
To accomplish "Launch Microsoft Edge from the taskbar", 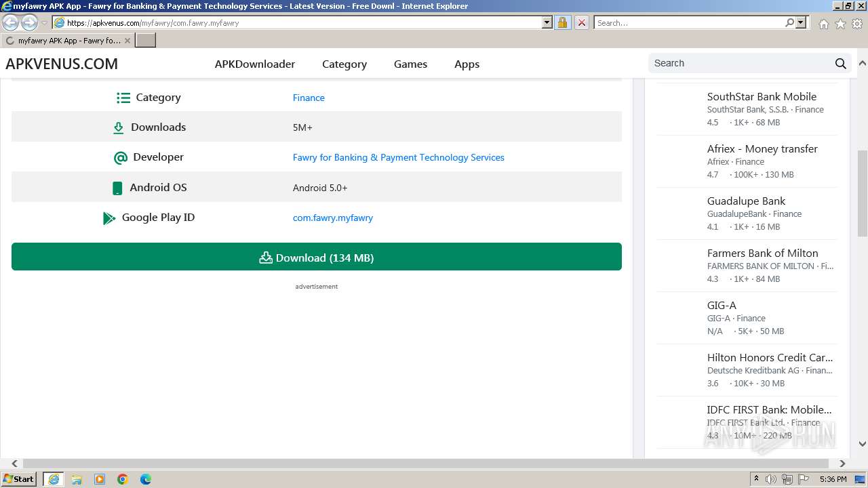I will point(146,479).
